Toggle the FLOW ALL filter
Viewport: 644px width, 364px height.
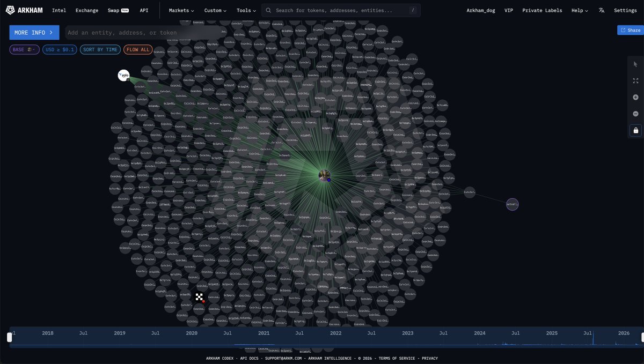coord(138,49)
